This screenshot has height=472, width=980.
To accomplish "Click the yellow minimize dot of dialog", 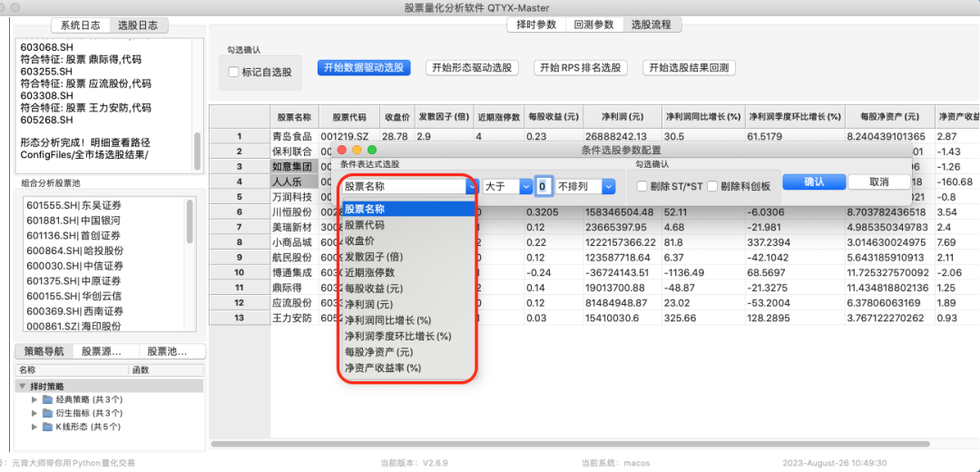I will pos(358,149).
